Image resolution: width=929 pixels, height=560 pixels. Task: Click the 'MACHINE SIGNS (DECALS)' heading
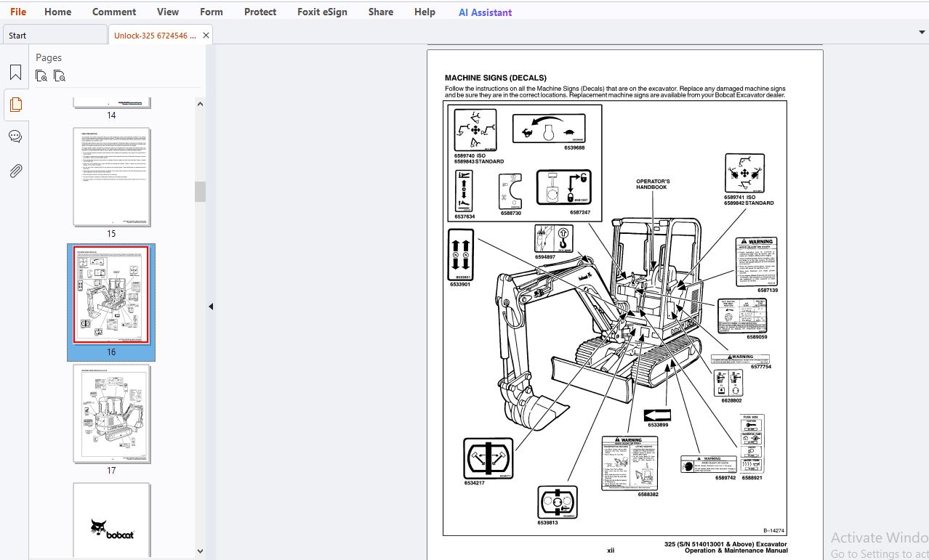(496, 78)
